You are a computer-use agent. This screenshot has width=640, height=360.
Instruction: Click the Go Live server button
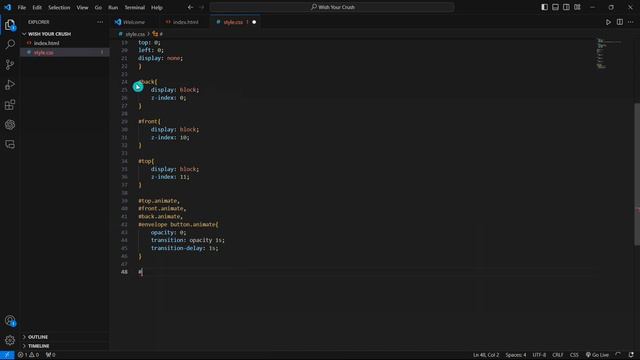point(597,355)
